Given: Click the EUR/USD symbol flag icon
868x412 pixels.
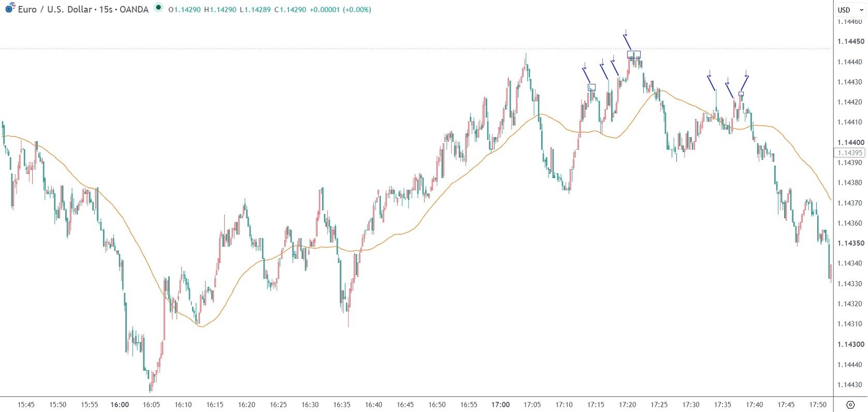Looking at the screenshot, I should 10,8.
